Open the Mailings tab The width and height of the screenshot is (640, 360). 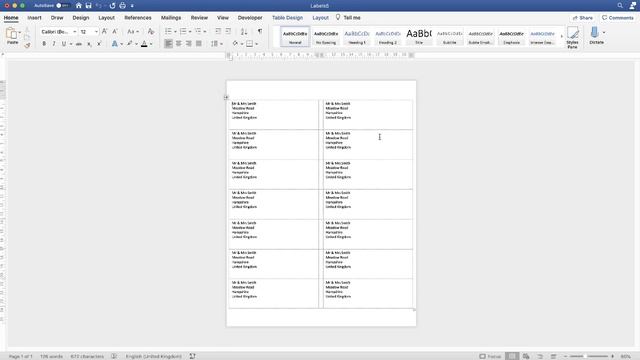(x=171, y=18)
